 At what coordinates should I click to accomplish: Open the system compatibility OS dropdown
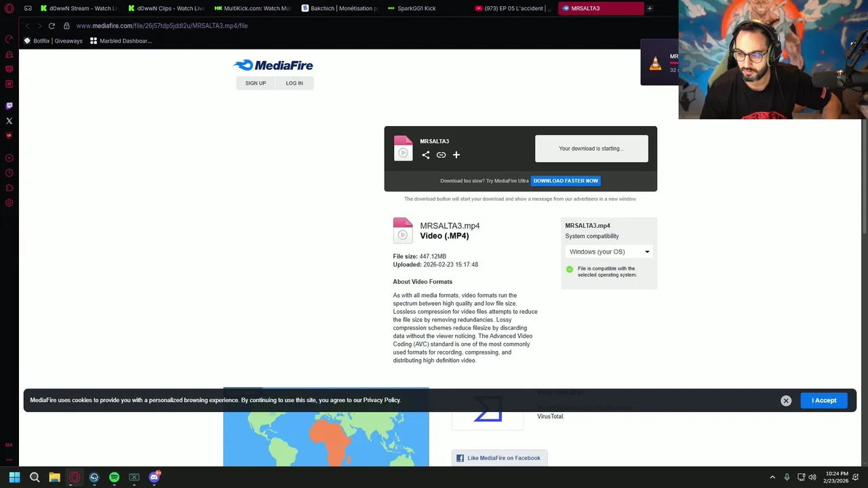point(609,251)
